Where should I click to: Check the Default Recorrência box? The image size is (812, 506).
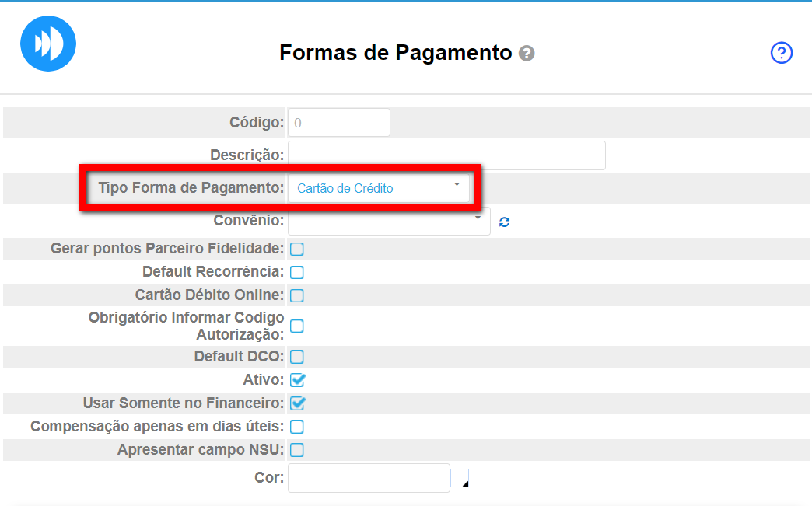pyautogui.click(x=297, y=272)
